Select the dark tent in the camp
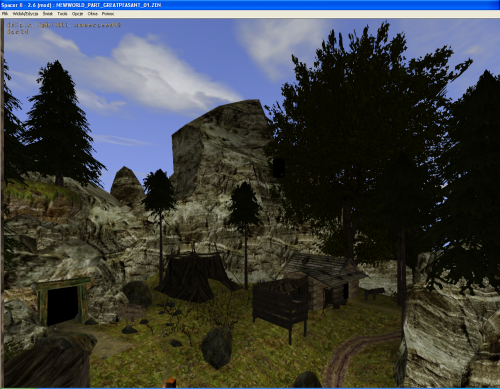Viewport: 500px width, 389px height. [x=195, y=276]
